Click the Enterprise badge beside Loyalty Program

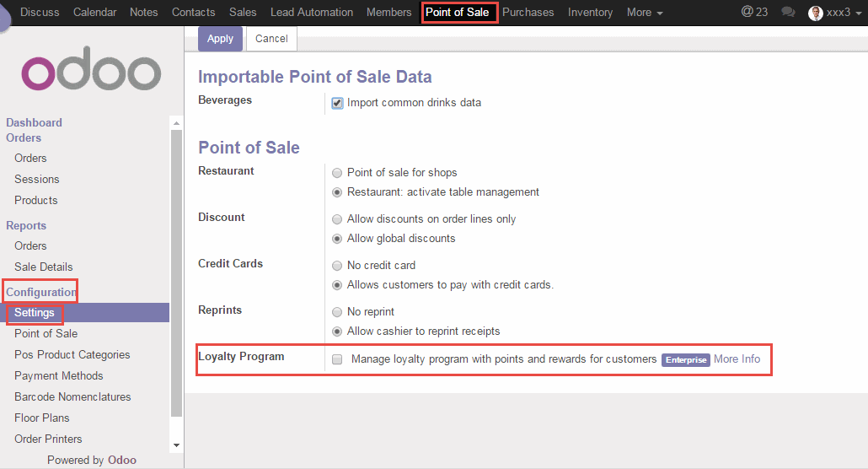tap(685, 359)
